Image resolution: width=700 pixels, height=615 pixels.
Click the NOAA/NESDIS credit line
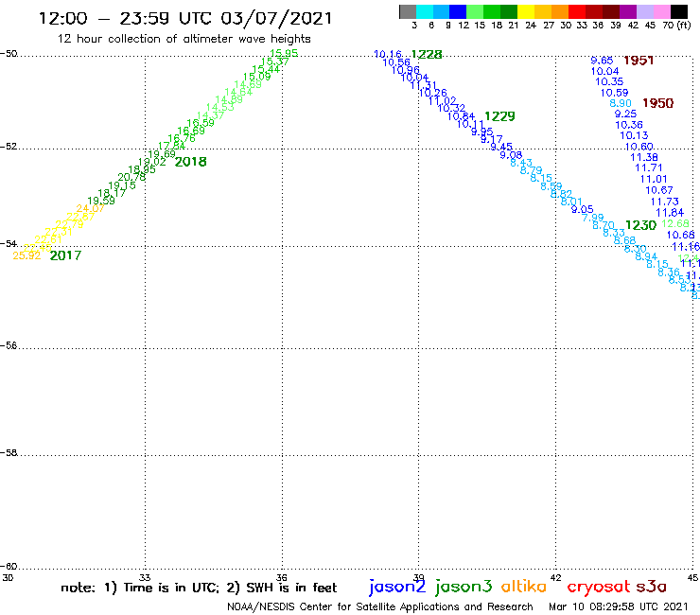pos(380,607)
